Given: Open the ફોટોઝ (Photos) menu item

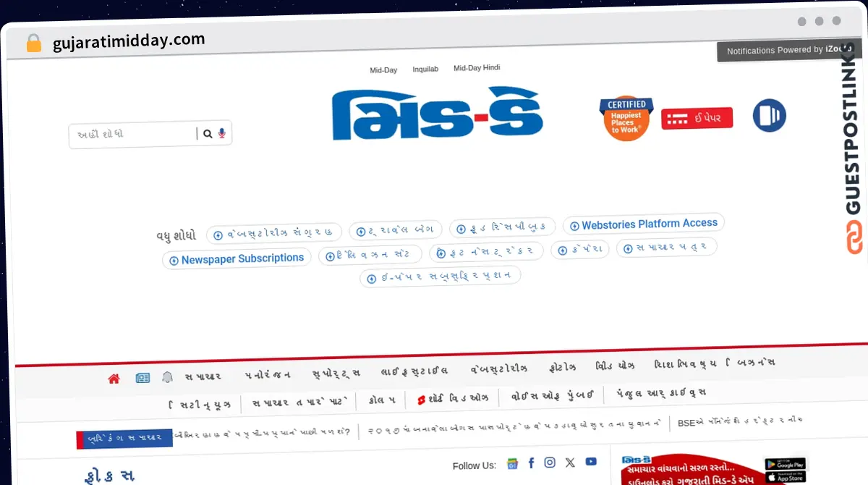Looking at the screenshot, I should click(563, 368).
